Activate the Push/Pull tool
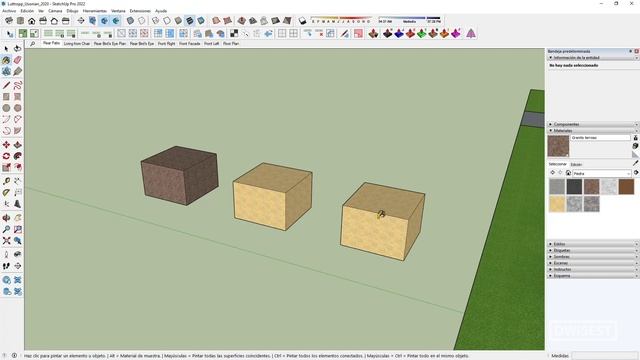The width and height of the screenshot is (640, 360). pos(18,145)
